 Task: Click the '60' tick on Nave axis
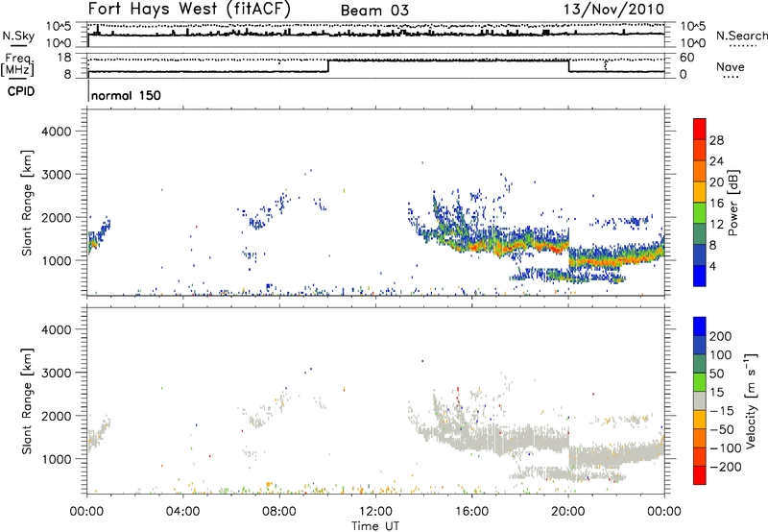(x=687, y=58)
